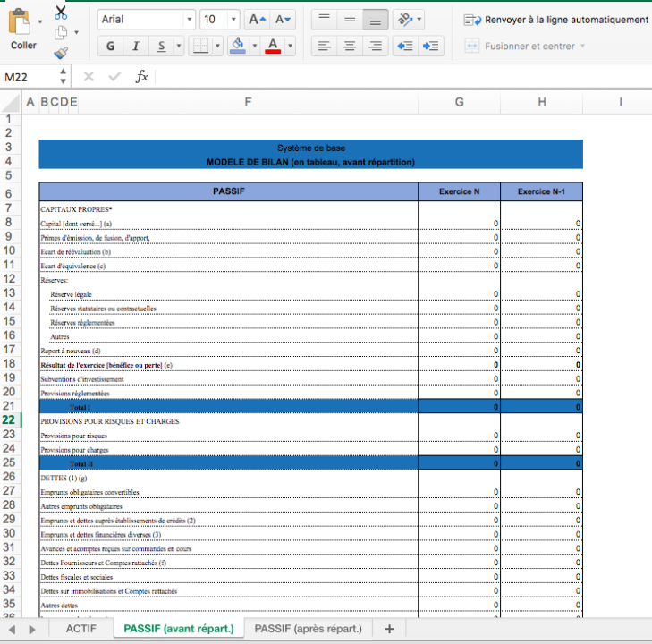The height and width of the screenshot is (644, 652).
Task: Open the PASSIF (après répart.) sheet tab
Action: pos(308,629)
